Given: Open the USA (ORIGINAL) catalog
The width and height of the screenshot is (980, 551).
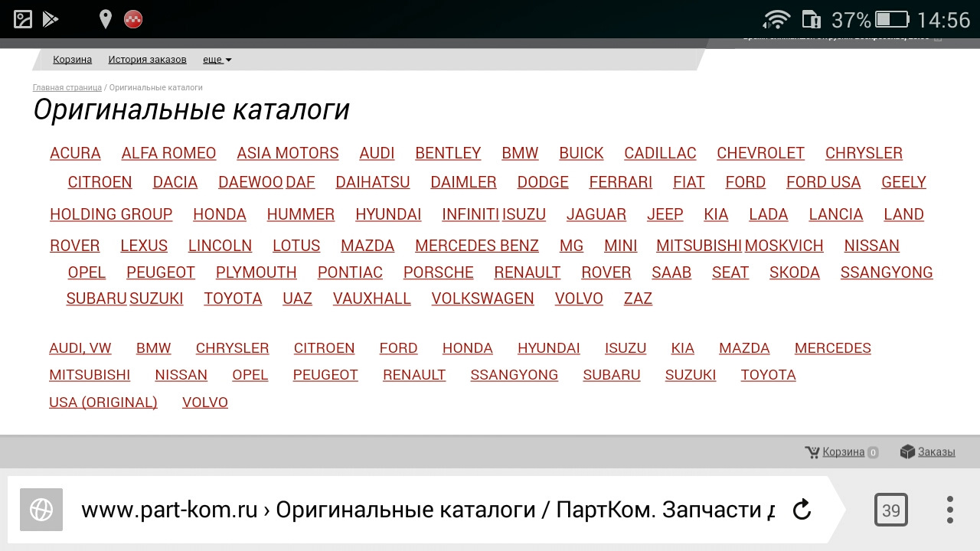Looking at the screenshot, I should [103, 402].
